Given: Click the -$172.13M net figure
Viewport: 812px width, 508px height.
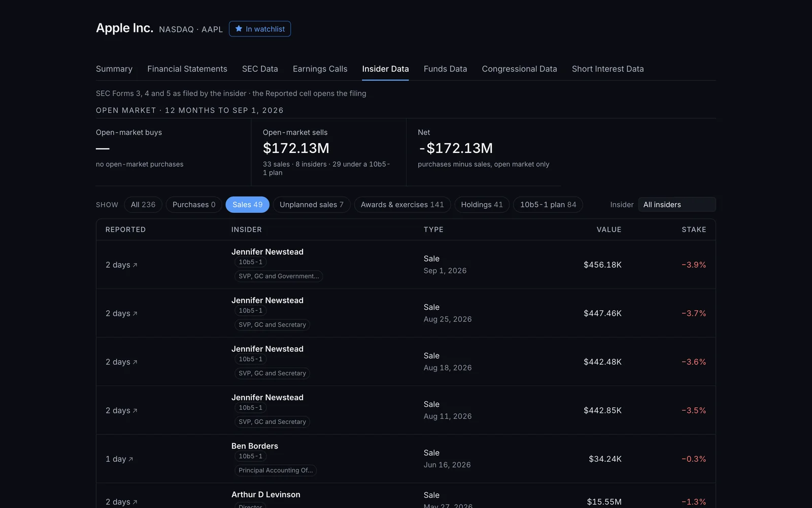Looking at the screenshot, I should tap(455, 148).
